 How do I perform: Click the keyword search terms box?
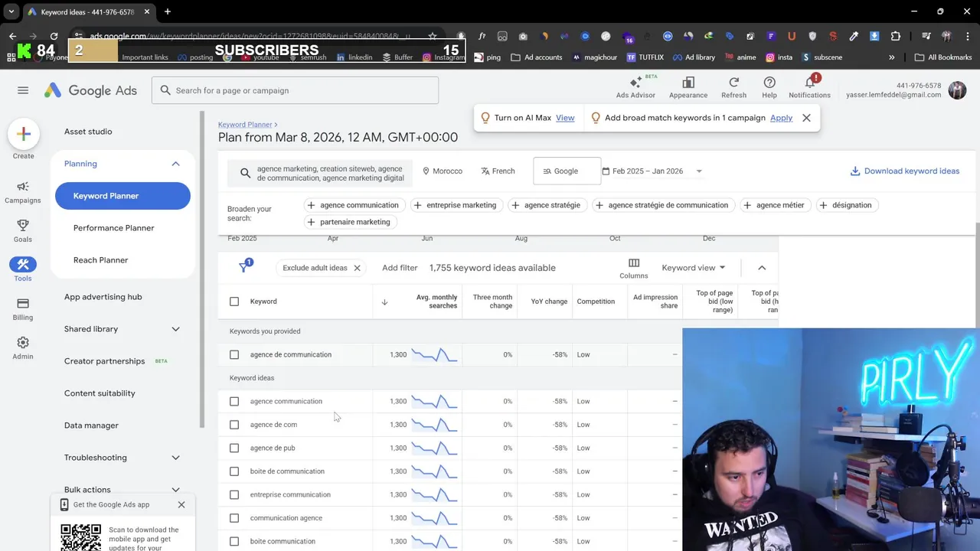(320, 173)
